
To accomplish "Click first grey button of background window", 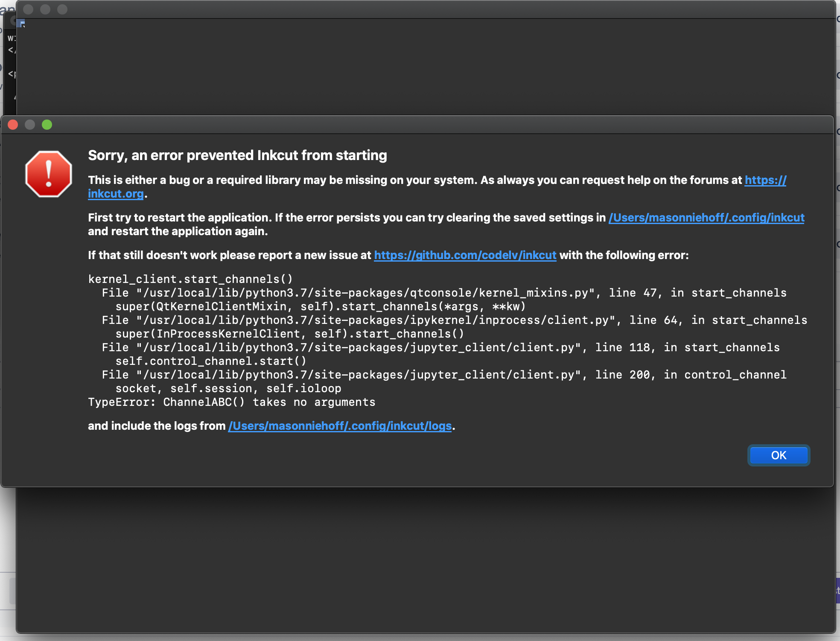I will tap(28, 9).
